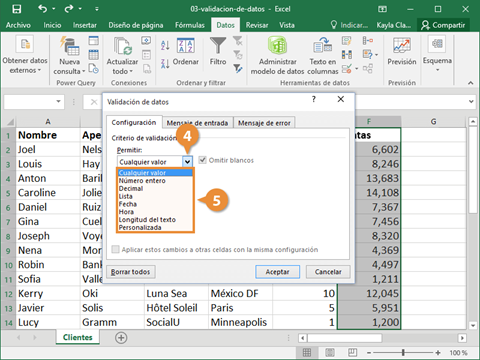Select Decimal option
This screenshot has width=480, height=360.
(x=155, y=188)
